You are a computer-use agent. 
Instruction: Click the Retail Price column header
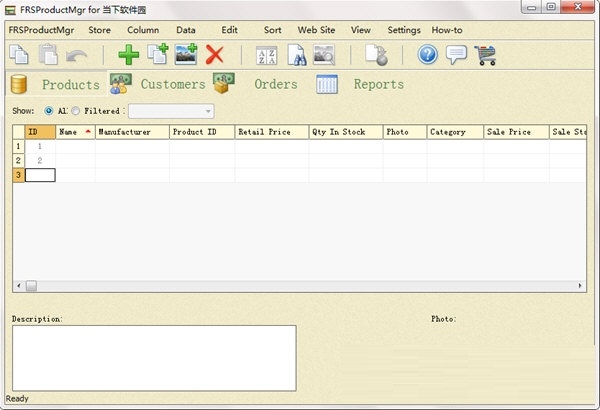[x=271, y=132]
